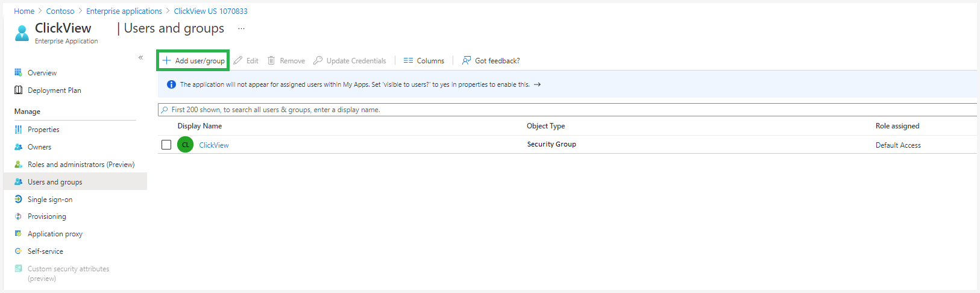Tick the ClickView row checkbox
The image size is (980, 293).
click(x=166, y=145)
